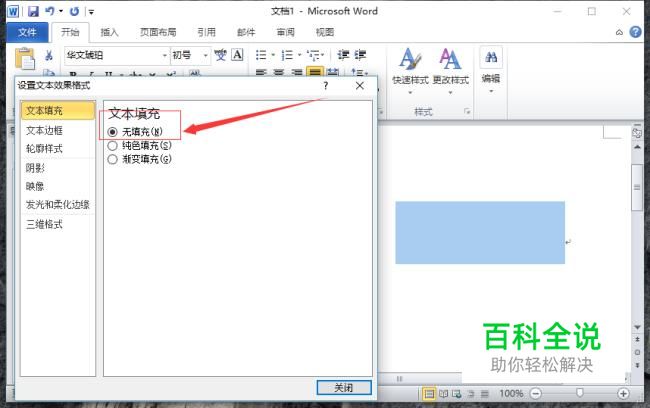650x408 pixels.
Task: Switch to Outline view icon
Action: [x=471, y=393]
